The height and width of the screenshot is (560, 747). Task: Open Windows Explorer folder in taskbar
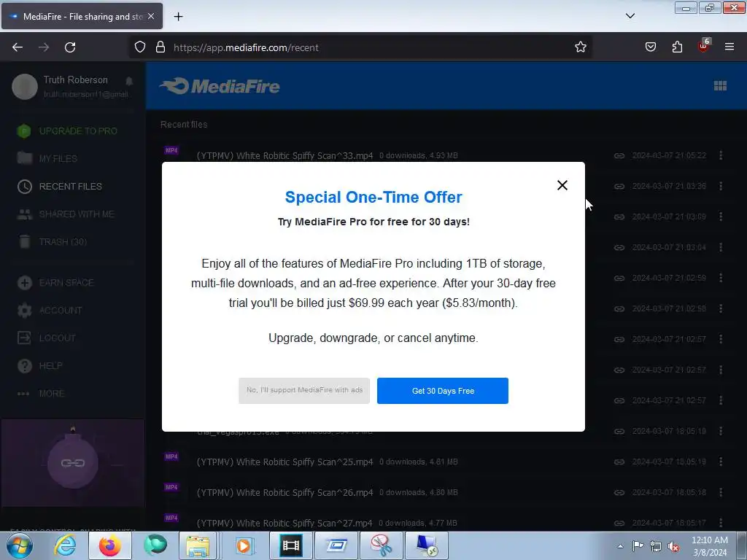197,545
